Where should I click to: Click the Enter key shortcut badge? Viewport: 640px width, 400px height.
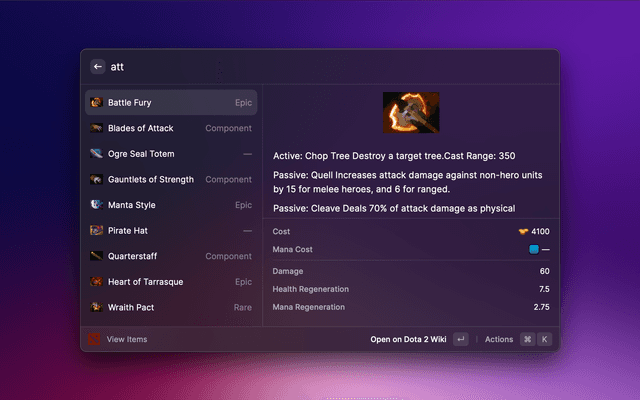pos(460,339)
